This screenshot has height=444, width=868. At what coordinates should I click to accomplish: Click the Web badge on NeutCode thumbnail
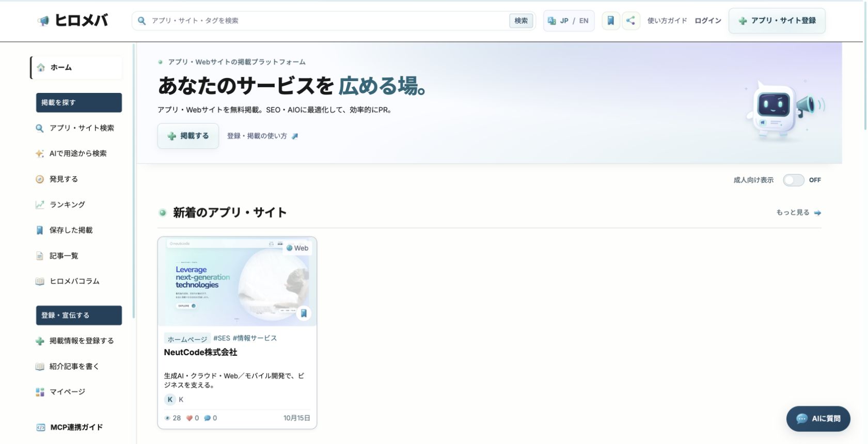click(297, 248)
